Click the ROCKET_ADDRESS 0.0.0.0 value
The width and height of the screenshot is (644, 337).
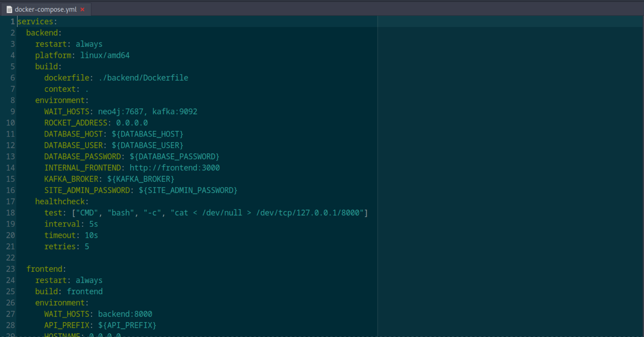point(132,123)
